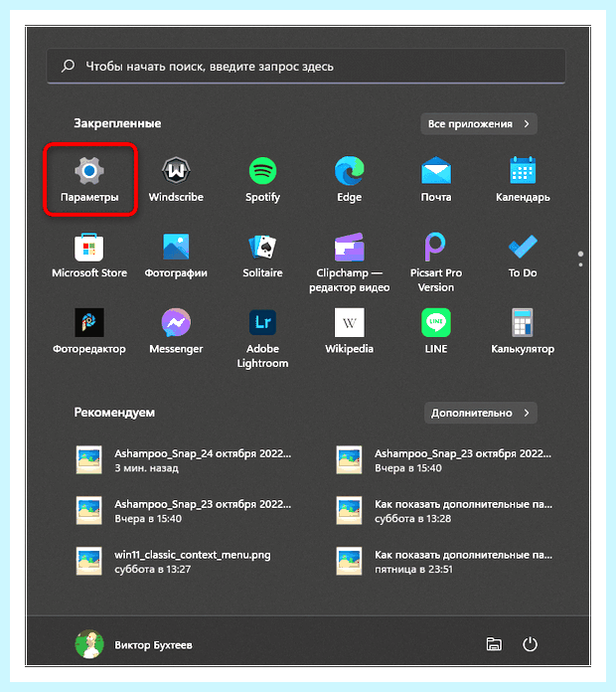
Task: Click the win11_classic_context_menu.png thumbnail image
Action: coord(89,562)
